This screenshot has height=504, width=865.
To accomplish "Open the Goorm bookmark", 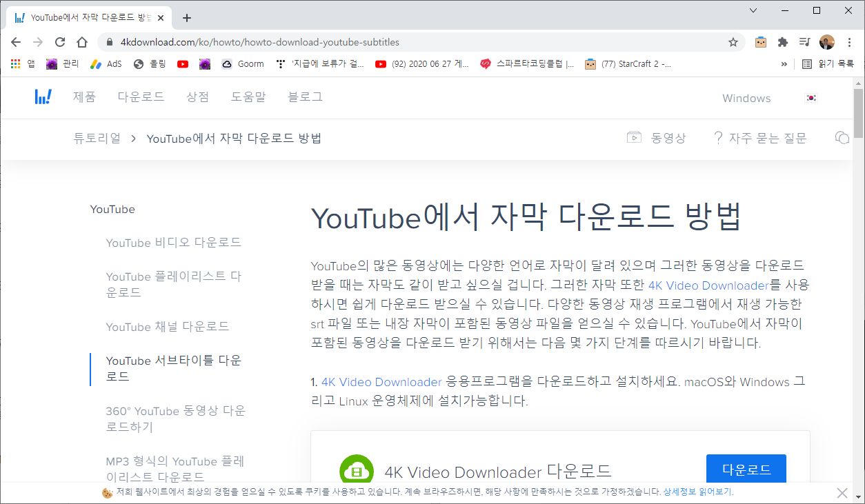I will coord(243,63).
